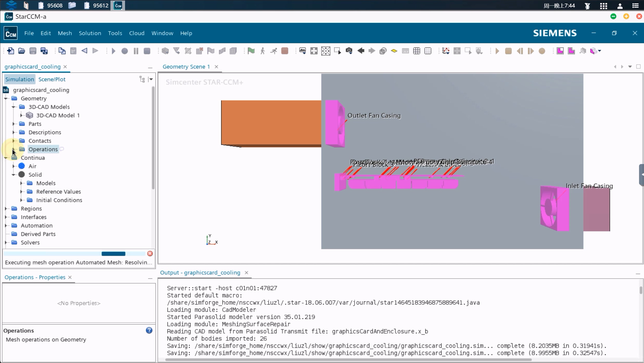This screenshot has width=644, height=363.
Task: Expand the Descriptions folder node
Action: coord(14,132)
